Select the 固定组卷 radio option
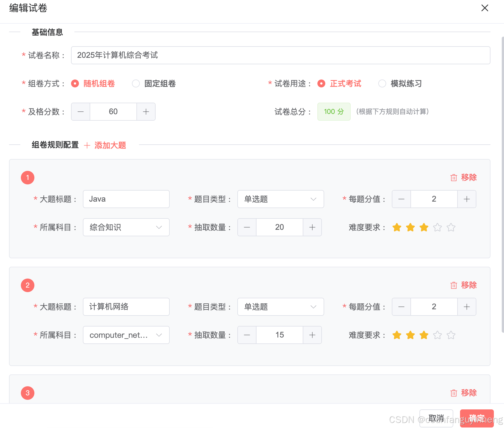This screenshot has width=504, height=428. click(x=154, y=83)
